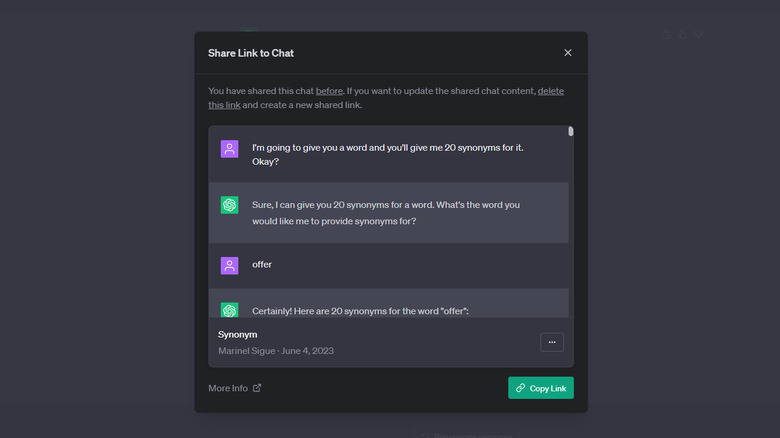Click the "Certainly! Here are 20 synonyms" reply text
Screen dimensions: 780x438
[x=374, y=311]
